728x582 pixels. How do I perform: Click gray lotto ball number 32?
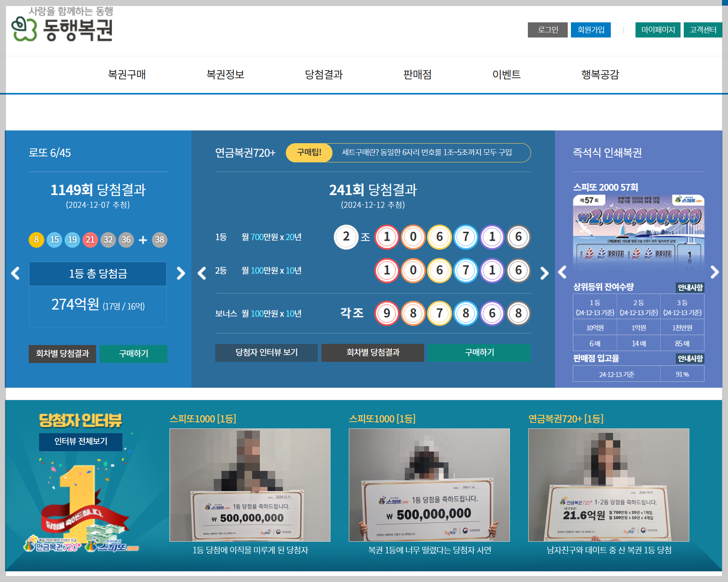click(x=108, y=240)
